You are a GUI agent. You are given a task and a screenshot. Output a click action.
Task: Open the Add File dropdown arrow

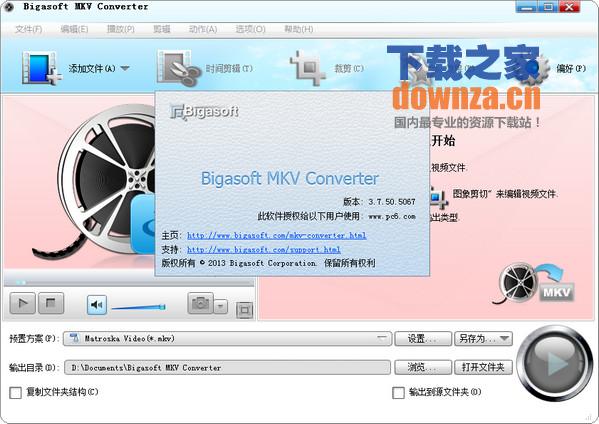coord(125,68)
